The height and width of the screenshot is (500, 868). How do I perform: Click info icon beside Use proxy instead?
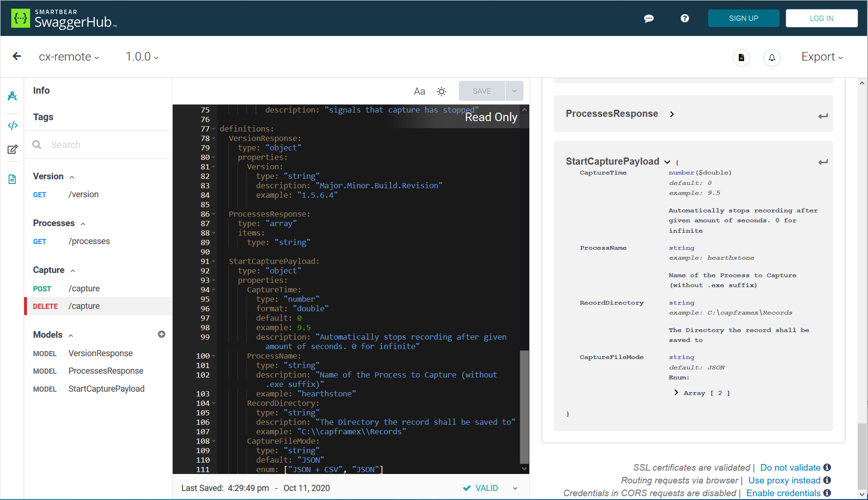[827, 480]
